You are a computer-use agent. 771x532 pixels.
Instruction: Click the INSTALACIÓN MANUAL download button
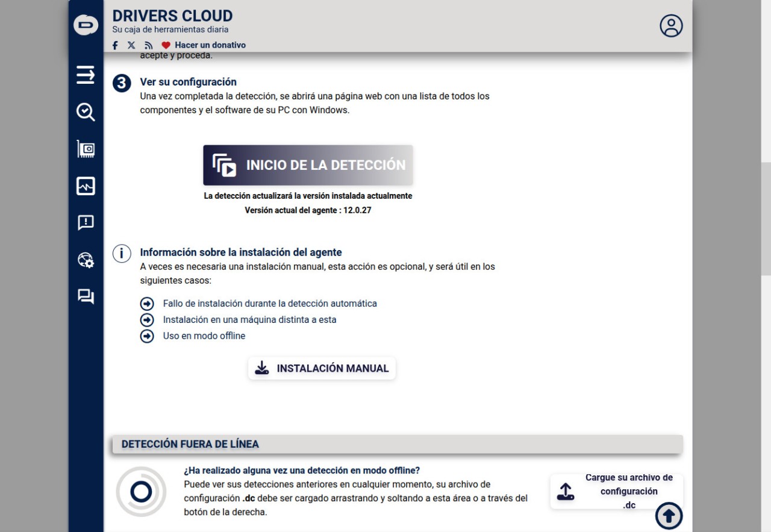(x=322, y=368)
